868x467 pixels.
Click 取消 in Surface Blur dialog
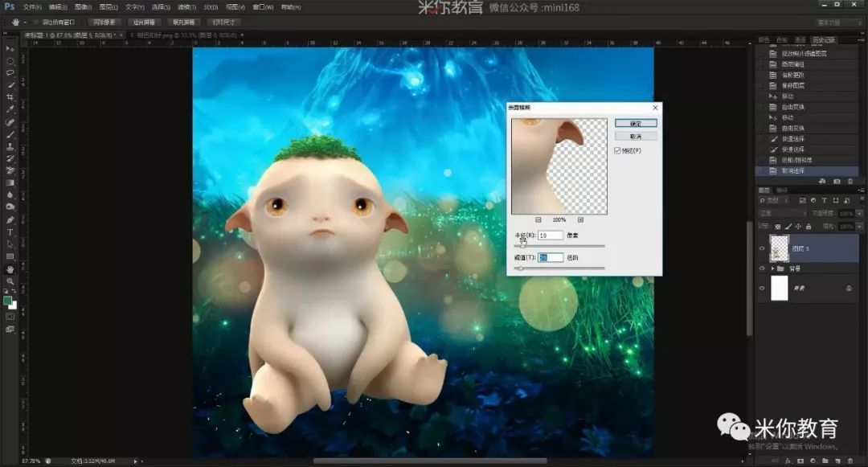(636, 136)
